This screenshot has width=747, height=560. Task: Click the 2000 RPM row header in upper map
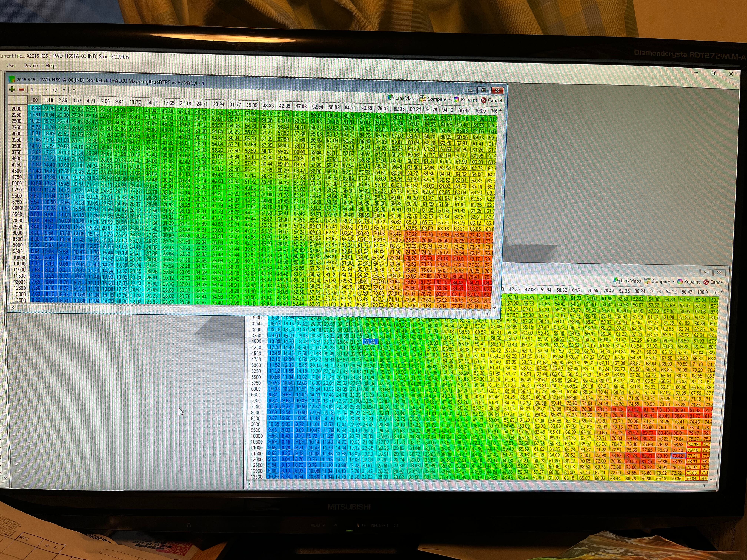[16, 108]
